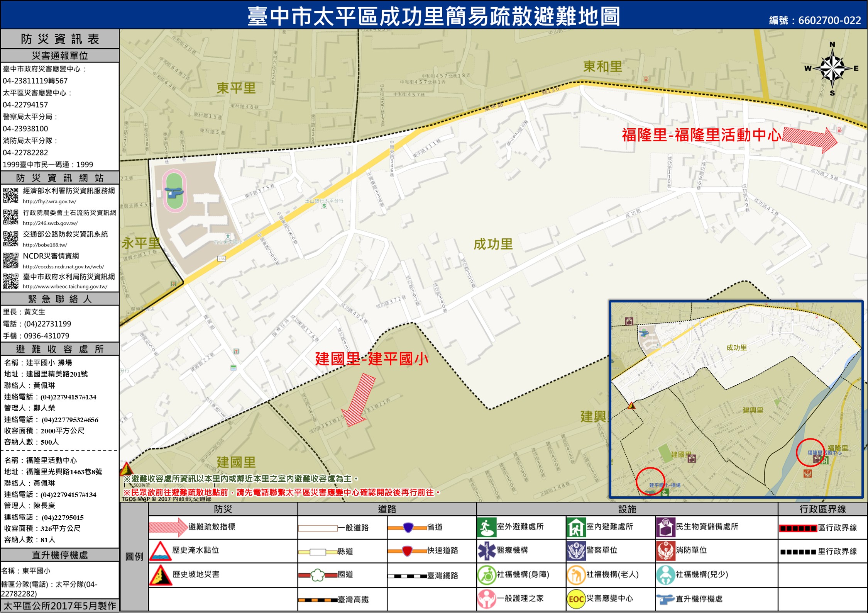Click the helicopter landing legend icon (直升機停機處)
The height and width of the screenshot is (613, 868).
point(665,599)
